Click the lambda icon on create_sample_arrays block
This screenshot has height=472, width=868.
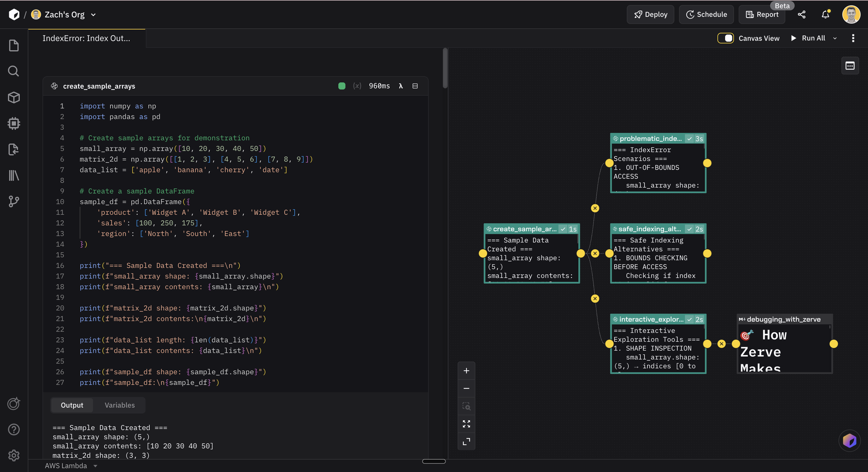click(x=401, y=86)
